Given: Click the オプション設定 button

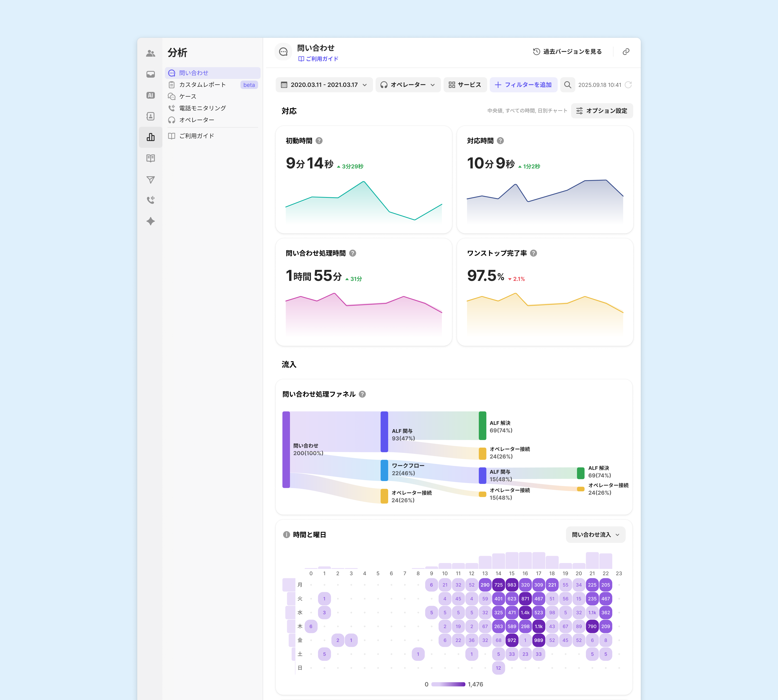Looking at the screenshot, I should point(602,111).
